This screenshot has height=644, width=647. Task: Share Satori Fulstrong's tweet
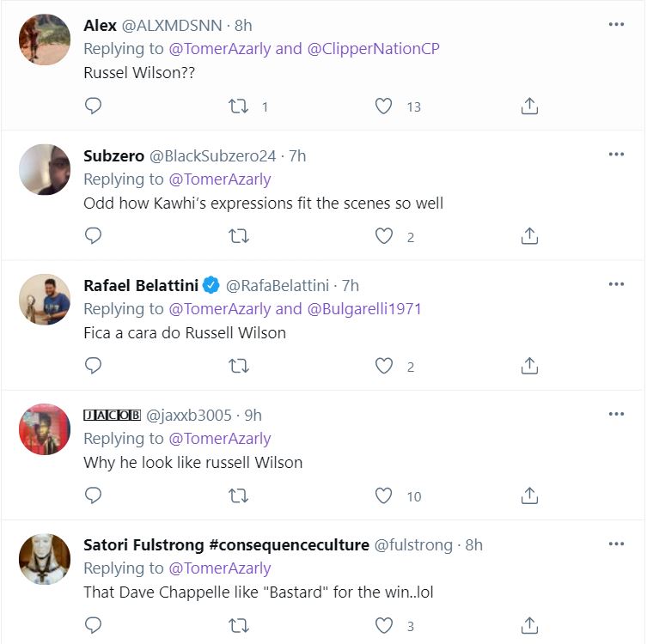click(x=530, y=625)
